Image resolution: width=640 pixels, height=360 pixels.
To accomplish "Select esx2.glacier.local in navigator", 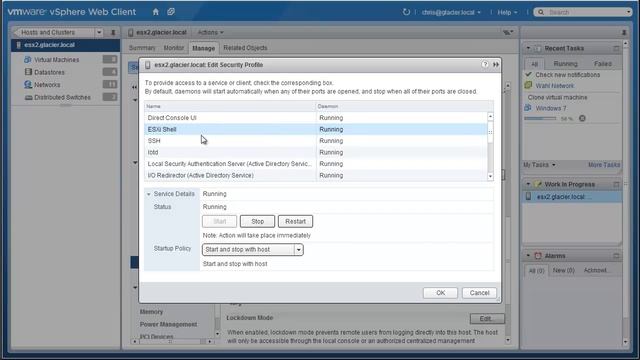I will point(65,45).
